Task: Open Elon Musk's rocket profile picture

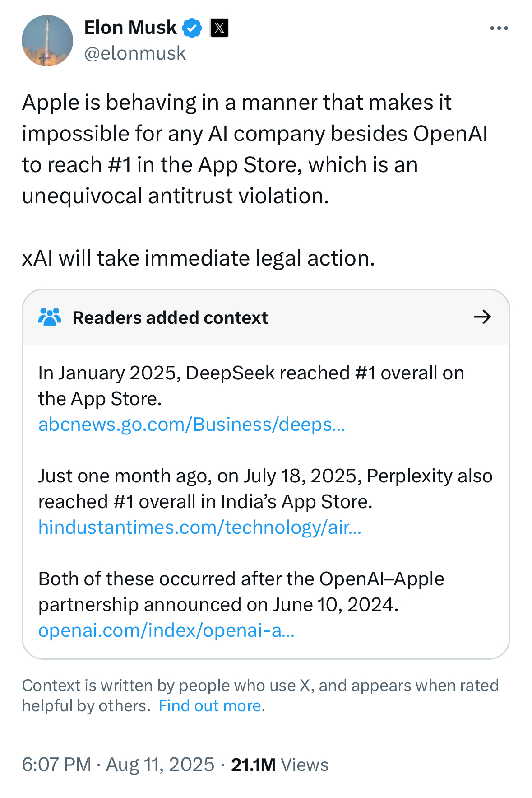Action: click(x=47, y=41)
